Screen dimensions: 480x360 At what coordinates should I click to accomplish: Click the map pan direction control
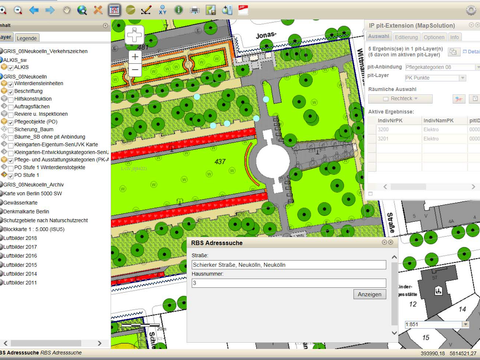pyautogui.click(x=135, y=34)
